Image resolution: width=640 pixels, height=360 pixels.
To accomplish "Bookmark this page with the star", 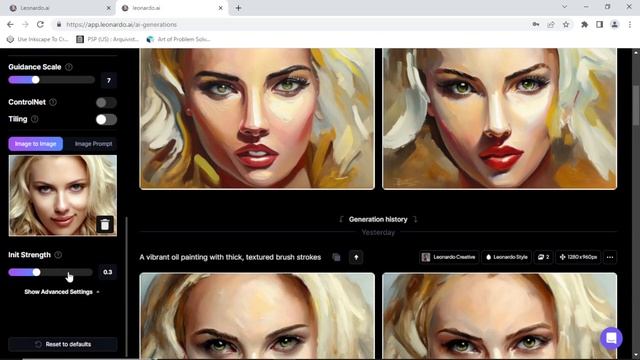I will pos(566,24).
